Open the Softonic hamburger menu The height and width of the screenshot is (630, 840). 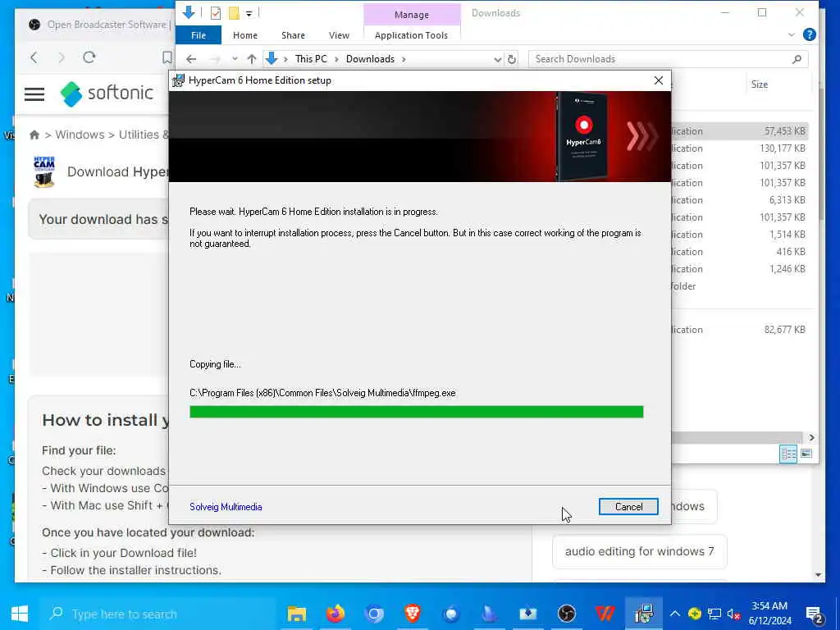34,94
